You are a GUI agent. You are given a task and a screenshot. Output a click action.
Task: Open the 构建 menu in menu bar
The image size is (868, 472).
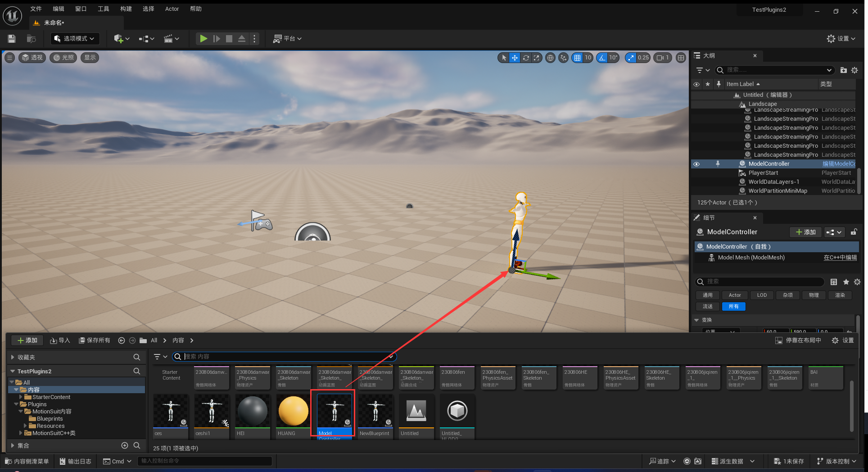[x=126, y=9]
